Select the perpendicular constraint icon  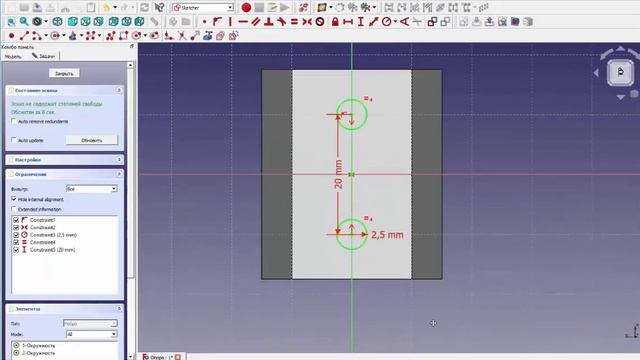point(269,22)
